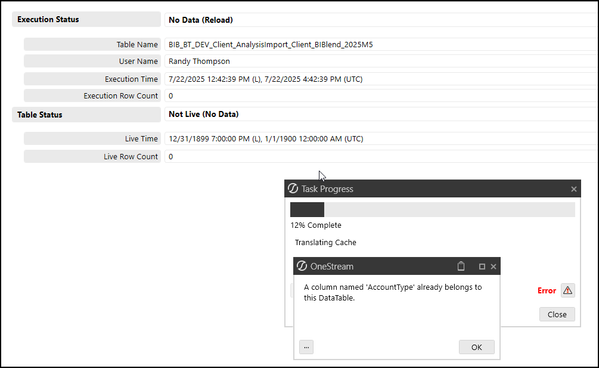This screenshot has width=599, height=368.
Task: Click the Execution Time value field
Action: coord(380,79)
